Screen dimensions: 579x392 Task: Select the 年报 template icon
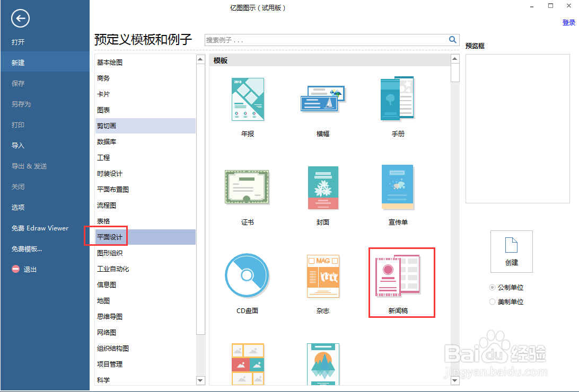point(248,99)
